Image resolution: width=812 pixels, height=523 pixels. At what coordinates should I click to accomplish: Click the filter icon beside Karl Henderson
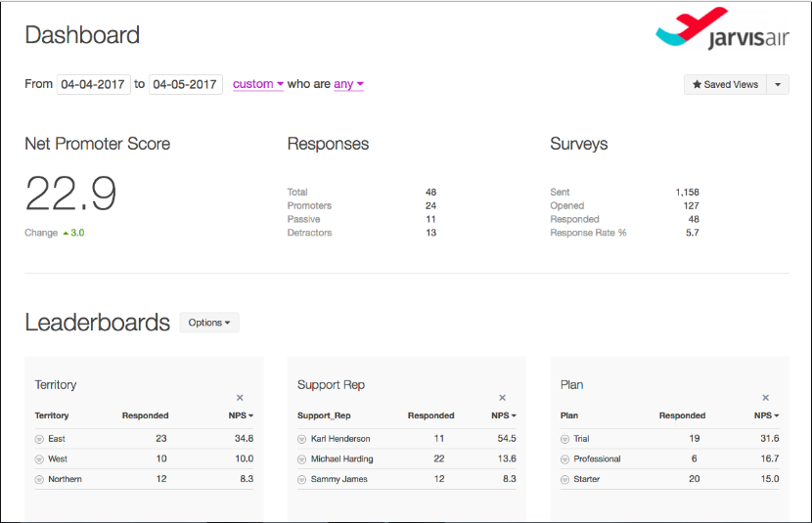(302, 439)
